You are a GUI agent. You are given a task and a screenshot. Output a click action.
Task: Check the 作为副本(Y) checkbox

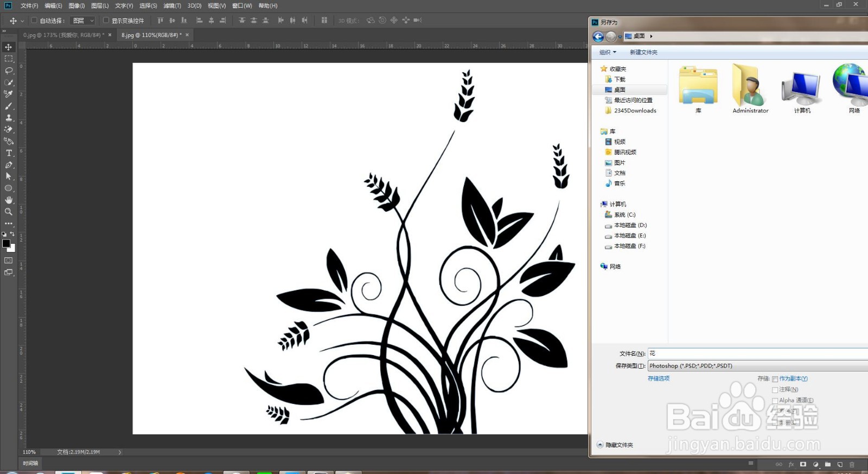(775, 379)
